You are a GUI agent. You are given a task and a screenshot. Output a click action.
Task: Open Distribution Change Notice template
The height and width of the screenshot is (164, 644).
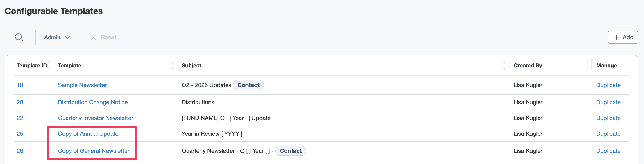(x=93, y=102)
